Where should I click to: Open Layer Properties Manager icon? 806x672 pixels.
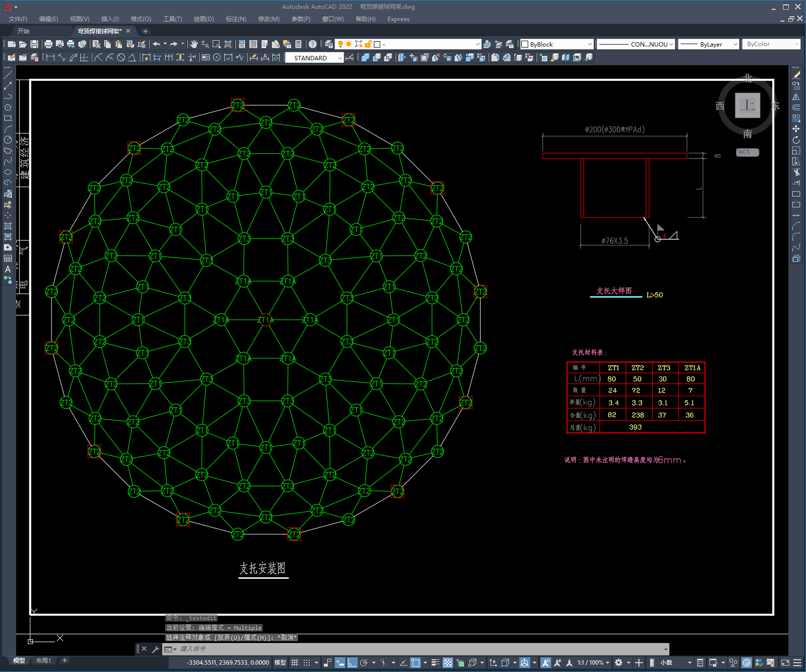click(x=329, y=44)
